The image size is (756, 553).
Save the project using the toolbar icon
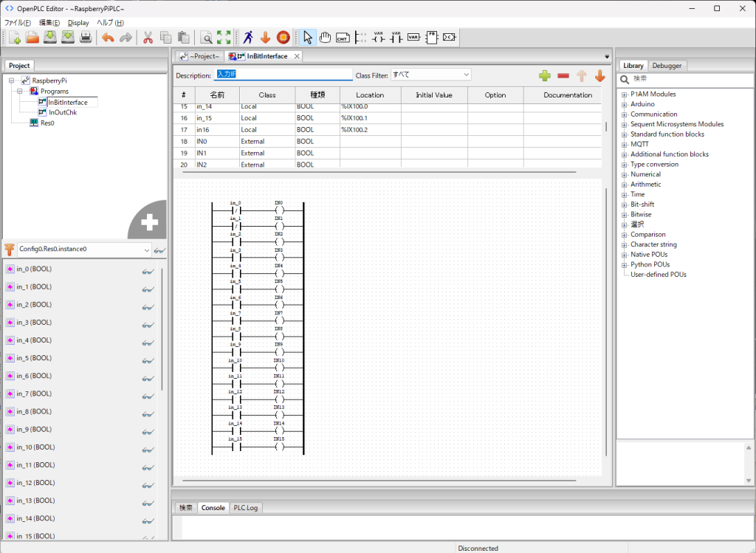pyautogui.click(x=50, y=38)
